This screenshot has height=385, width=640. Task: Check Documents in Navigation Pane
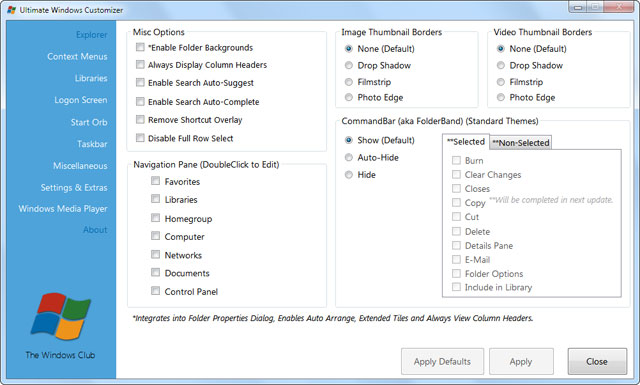155,272
